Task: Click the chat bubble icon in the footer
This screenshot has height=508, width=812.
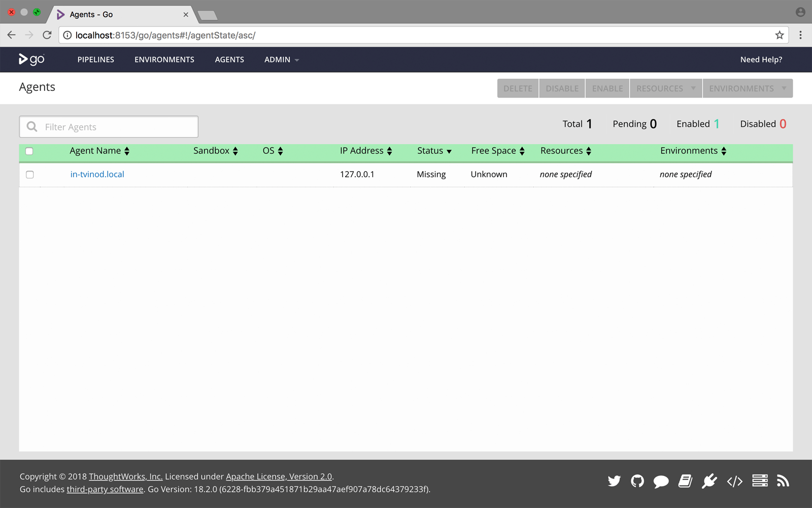Action: tap(661, 481)
